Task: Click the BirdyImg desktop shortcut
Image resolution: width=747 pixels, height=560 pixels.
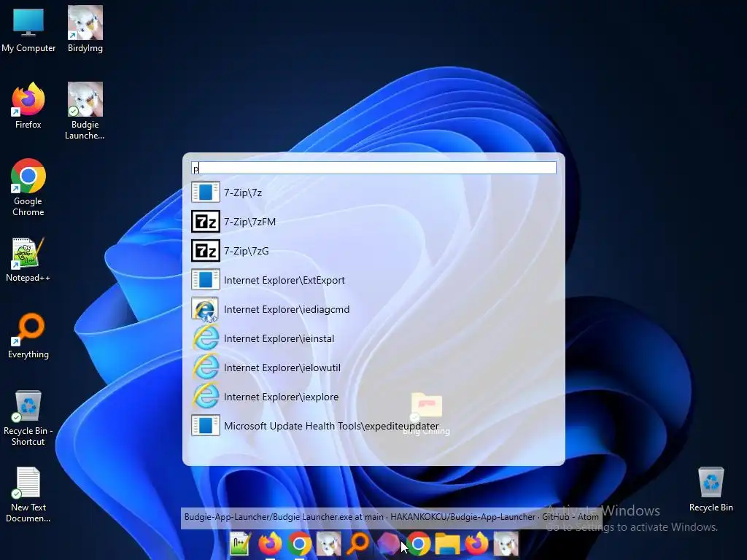Action: click(85, 29)
